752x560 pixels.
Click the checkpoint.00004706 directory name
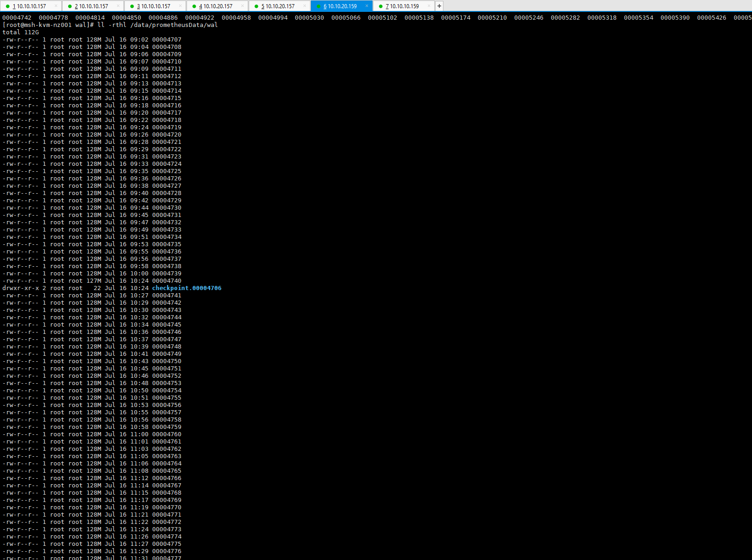pos(187,288)
